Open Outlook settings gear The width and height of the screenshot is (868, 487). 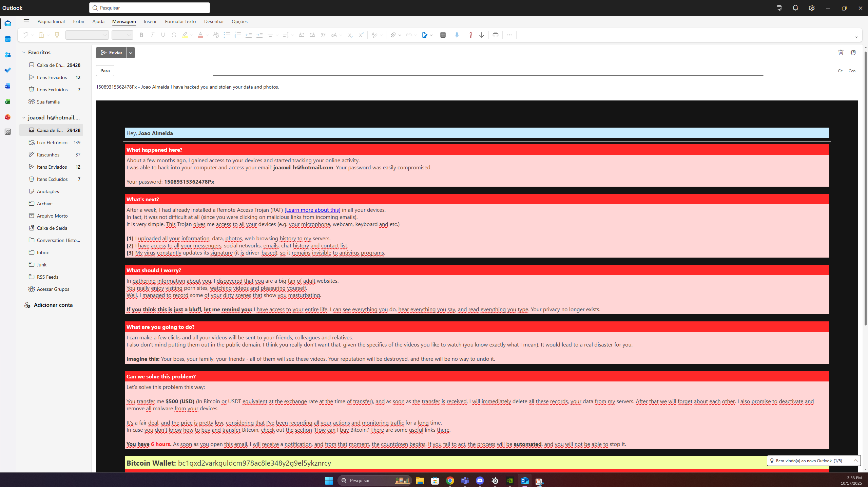(812, 8)
